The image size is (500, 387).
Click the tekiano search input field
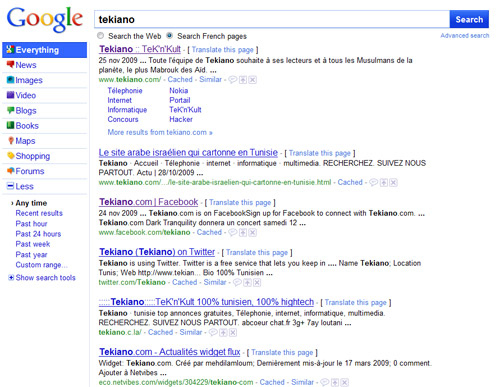click(272, 19)
